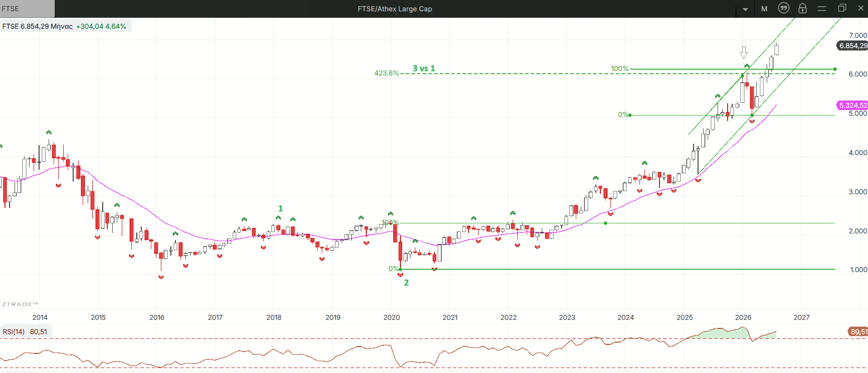The height and width of the screenshot is (373, 868).
Task: Select the 0% label near the 1.000 level
Action: click(394, 269)
